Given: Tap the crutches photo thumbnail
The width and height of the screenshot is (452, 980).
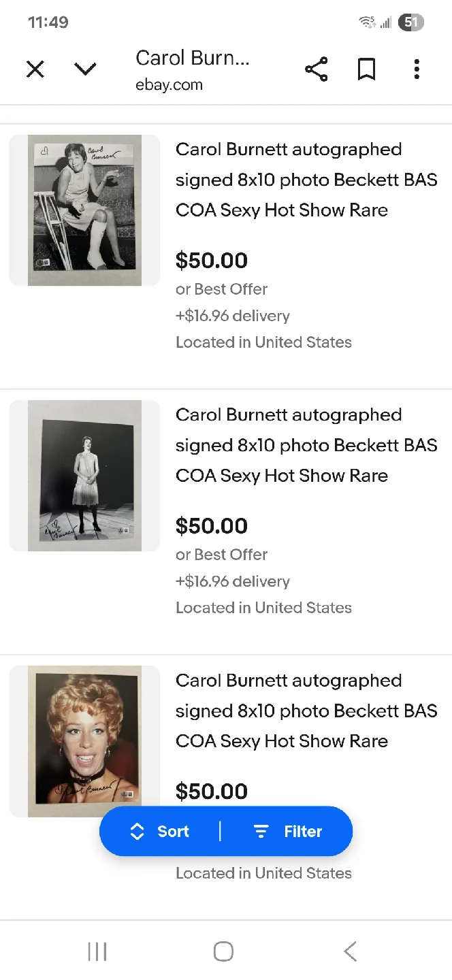Looking at the screenshot, I should 84,210.
